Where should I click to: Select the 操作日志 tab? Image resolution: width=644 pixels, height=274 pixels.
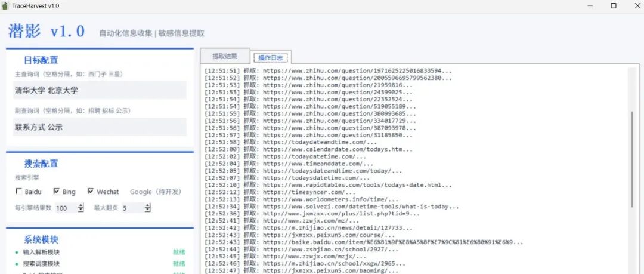[270, 57]
